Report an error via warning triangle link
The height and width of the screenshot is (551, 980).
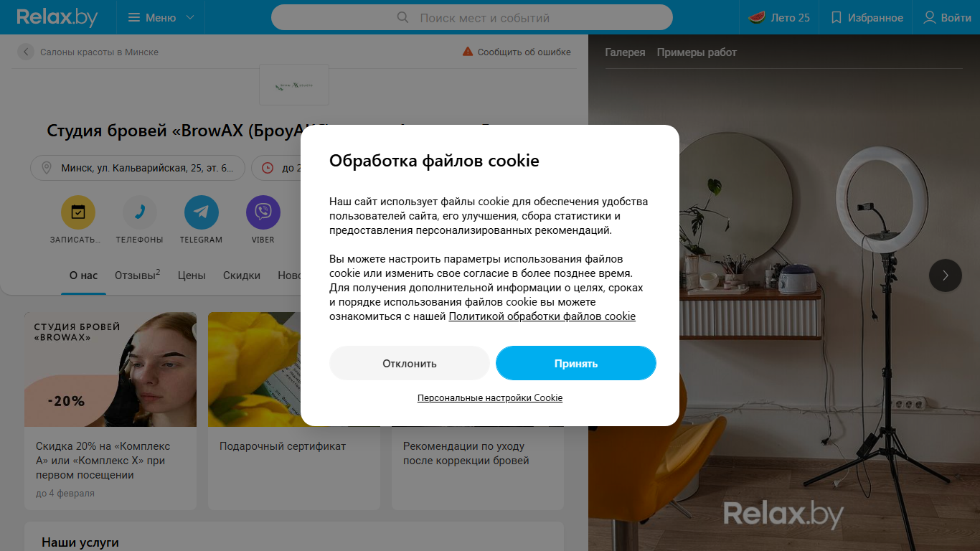coord(517,52)
